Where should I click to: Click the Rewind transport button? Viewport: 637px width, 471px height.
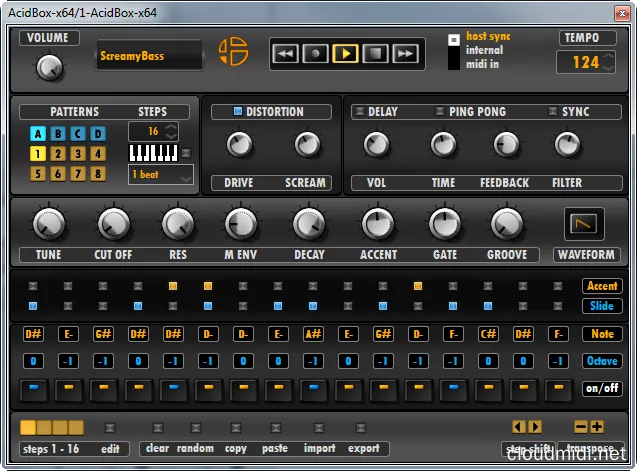pyautogui.click(x=285, y=54)
